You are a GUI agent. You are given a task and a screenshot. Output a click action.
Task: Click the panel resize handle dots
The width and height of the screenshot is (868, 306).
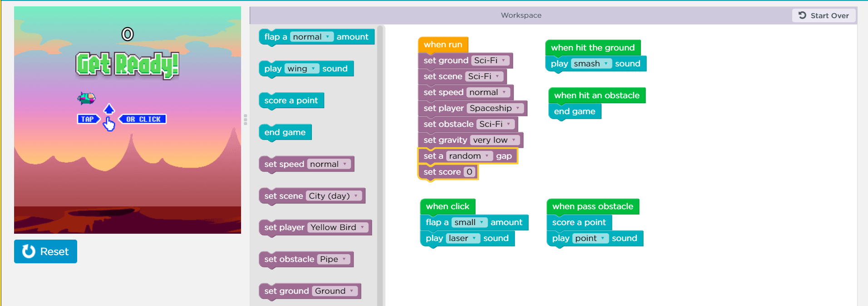coord(246,120)
